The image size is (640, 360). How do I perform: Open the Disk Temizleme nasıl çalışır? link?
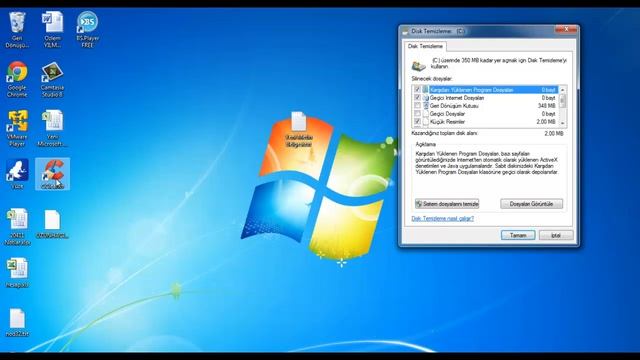(x=442, y=219)
